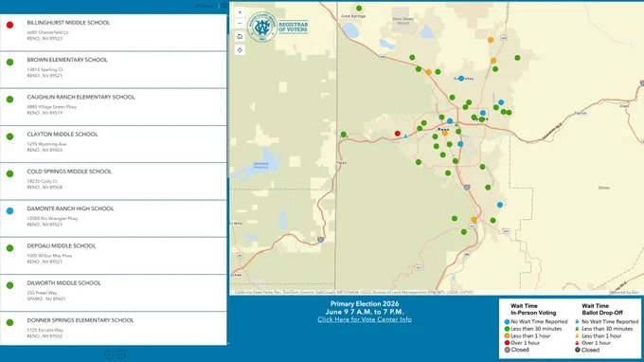The height and width of the screenshot is (362, 644).
Task: Click the Reno city label on the map
Action: [x=443, y=130]
